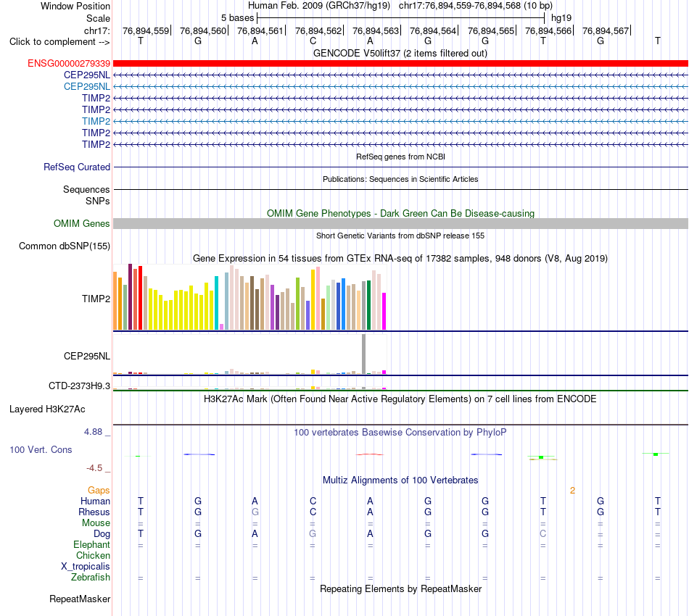Click the Mouse species label
This screenshot has width=689, height=616.
coord(96,523)
